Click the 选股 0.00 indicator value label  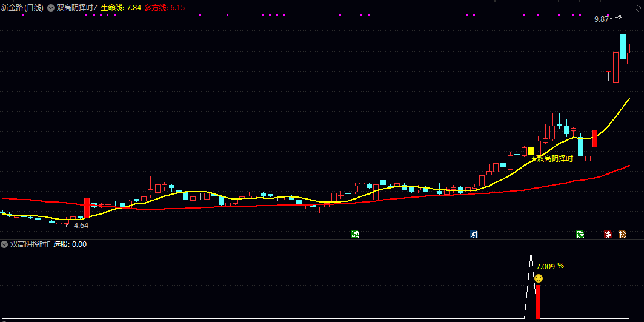click(x=70, y=244)
